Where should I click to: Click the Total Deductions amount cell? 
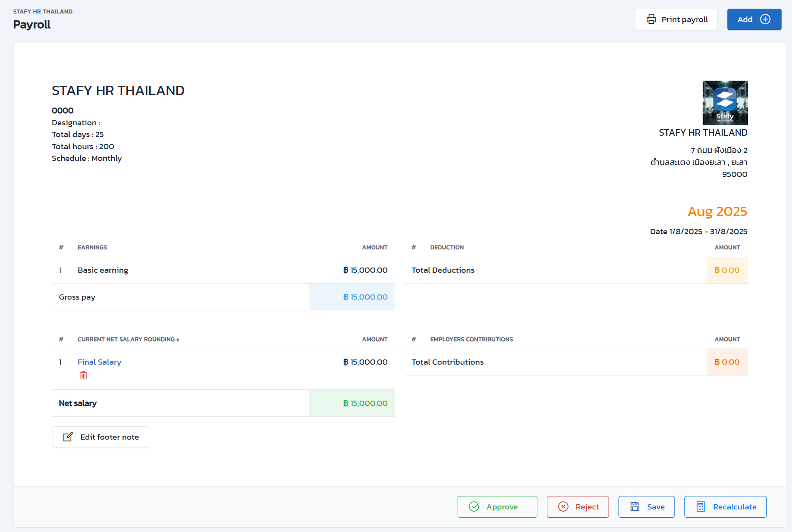[727, 270]
